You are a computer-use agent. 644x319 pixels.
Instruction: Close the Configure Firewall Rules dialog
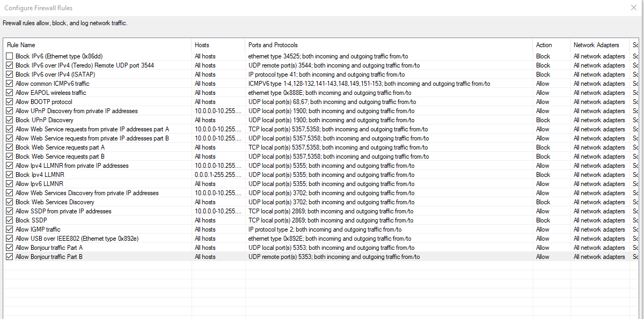click(635, 8)
